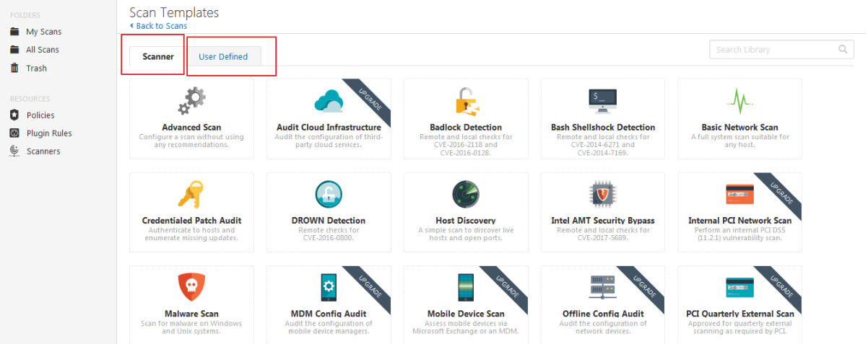
Task: Open the Mobile Device Scan phone icon
Action: click(x=466, y=288)
